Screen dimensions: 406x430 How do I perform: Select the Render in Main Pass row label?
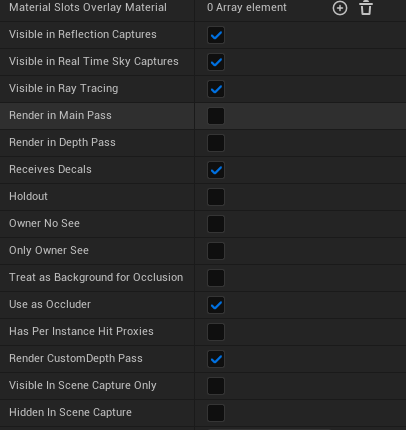[x=60, y=115]
